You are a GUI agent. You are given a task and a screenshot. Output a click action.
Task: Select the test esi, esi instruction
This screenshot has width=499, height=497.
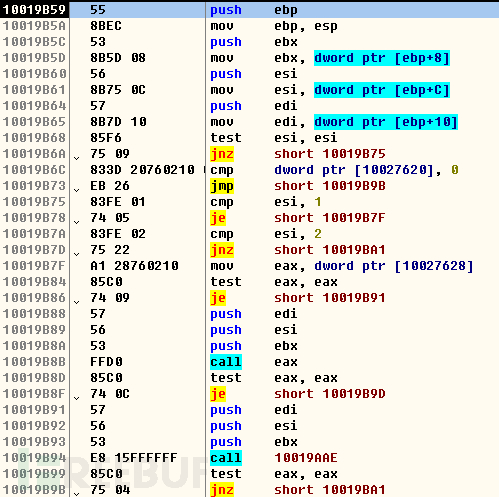tap(274, 138)
